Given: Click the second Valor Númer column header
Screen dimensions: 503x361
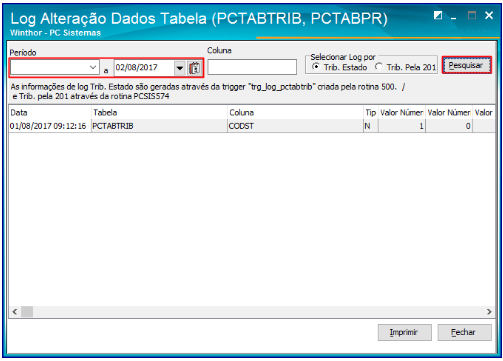Looking at the screenshot, I should click(449, 113).
